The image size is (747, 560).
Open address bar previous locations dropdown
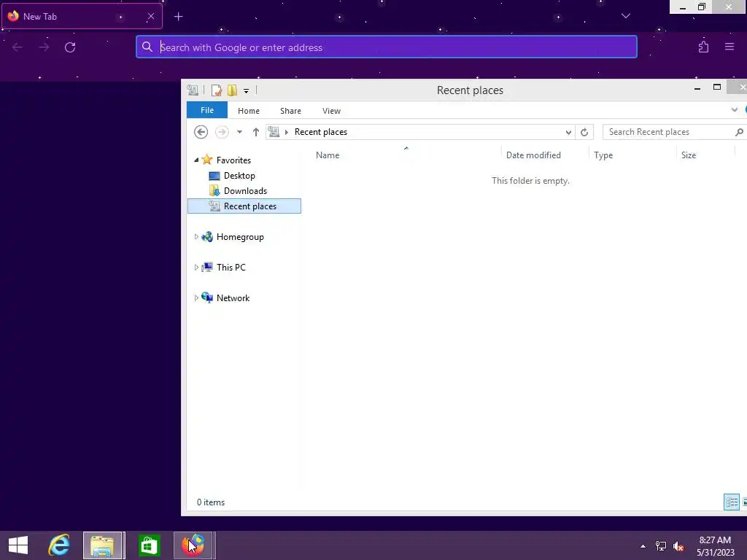568,133
